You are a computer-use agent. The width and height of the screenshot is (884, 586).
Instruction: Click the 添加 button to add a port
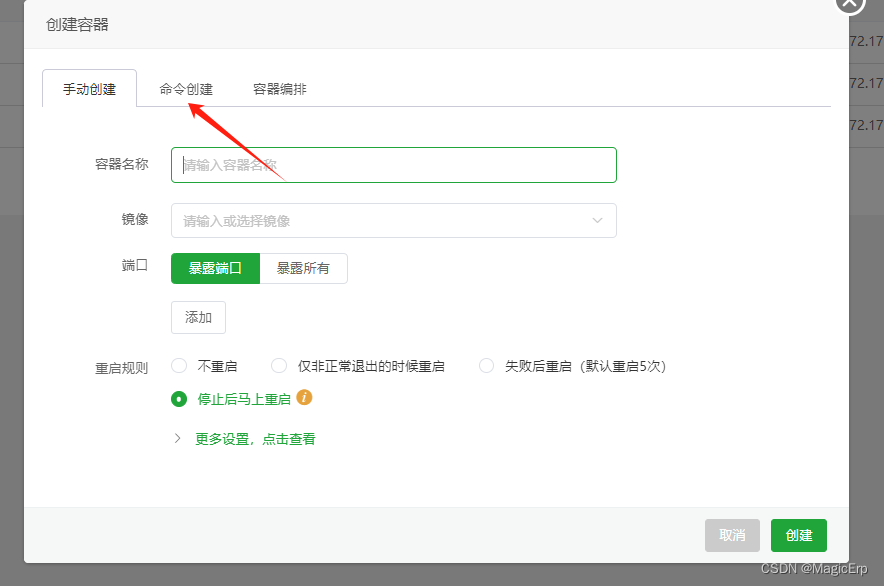click(x=198, y=317)
